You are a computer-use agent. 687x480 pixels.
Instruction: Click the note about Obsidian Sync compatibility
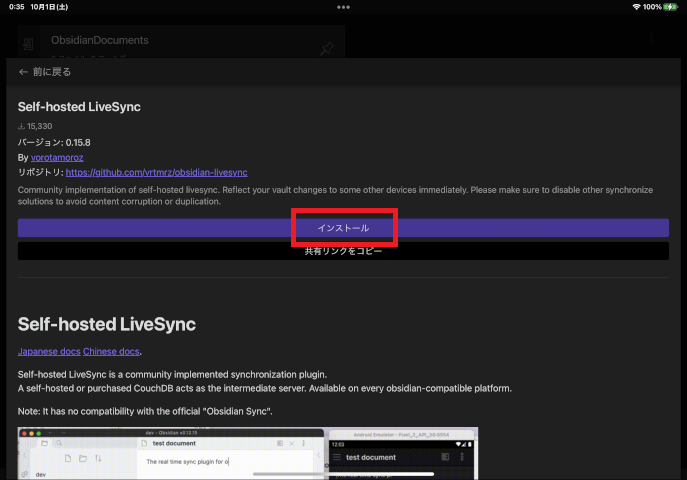145,411
